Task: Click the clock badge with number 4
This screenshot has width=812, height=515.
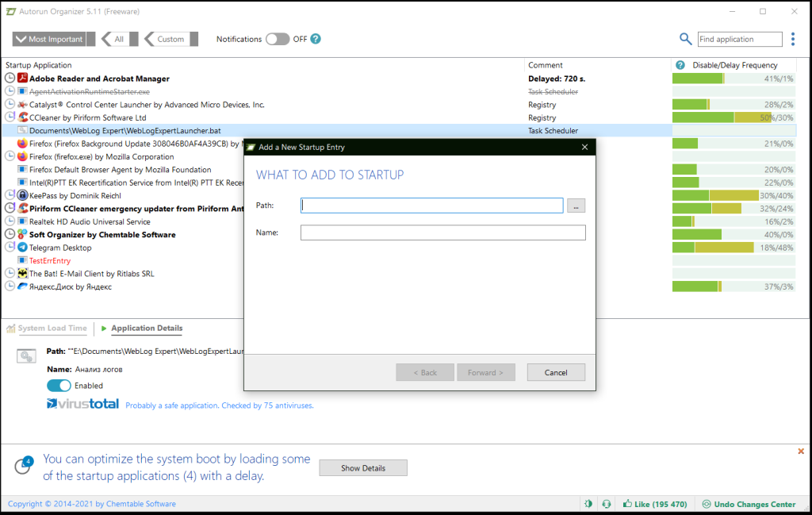Action: (23, 465)
